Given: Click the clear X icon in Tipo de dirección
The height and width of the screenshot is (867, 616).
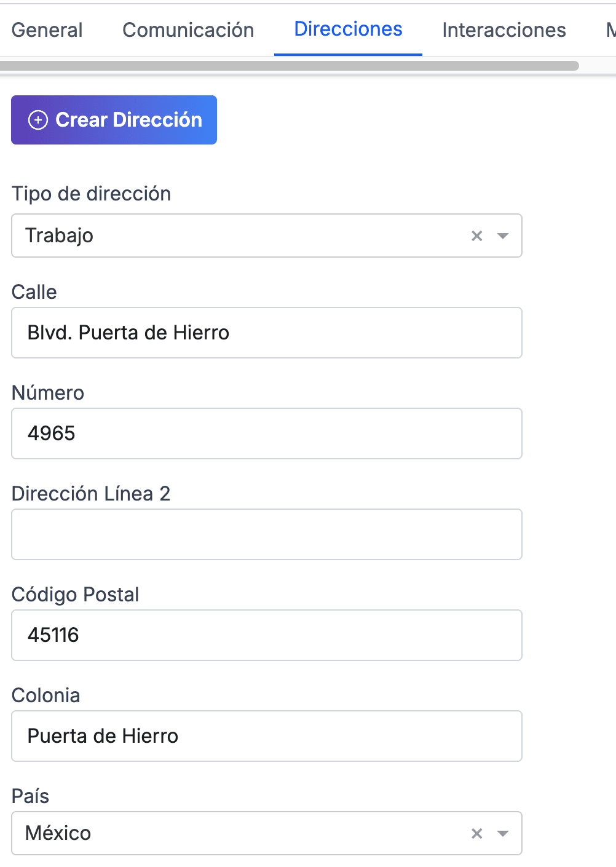Looking at the screenshot, I should click(476, 236).
